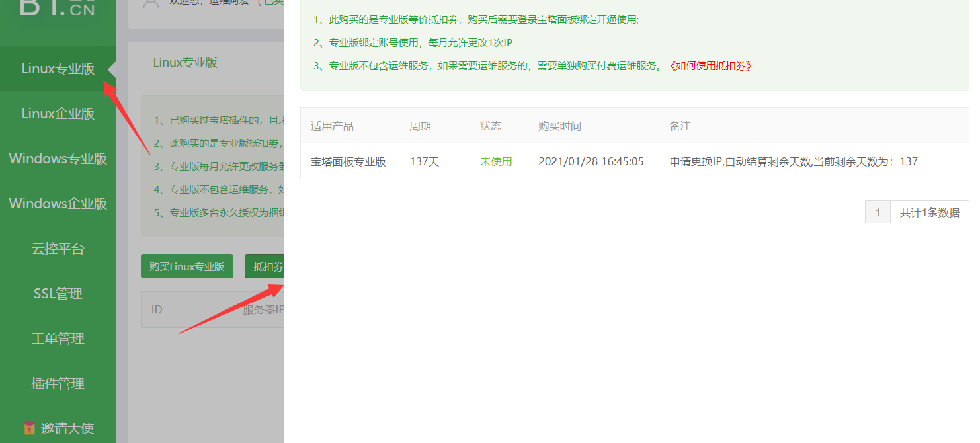Click the 购买Linux专业版 button
This screenshot has width=980, height=443.
[x=187, y=266]
